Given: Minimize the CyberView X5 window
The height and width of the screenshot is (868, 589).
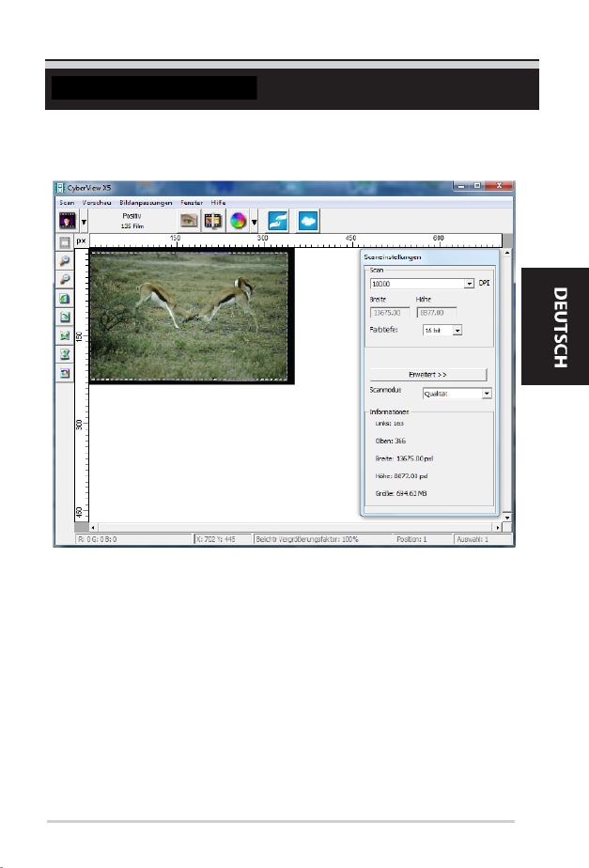Looking at the screenshot, I should (x=462, y=186).
